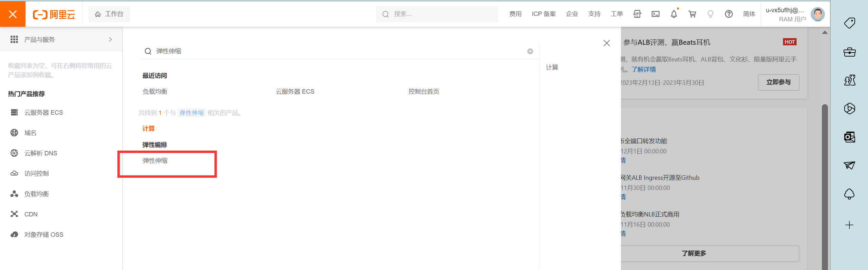Focus the top 搜索 search field
868x270 pixels.
click(437, 14)
